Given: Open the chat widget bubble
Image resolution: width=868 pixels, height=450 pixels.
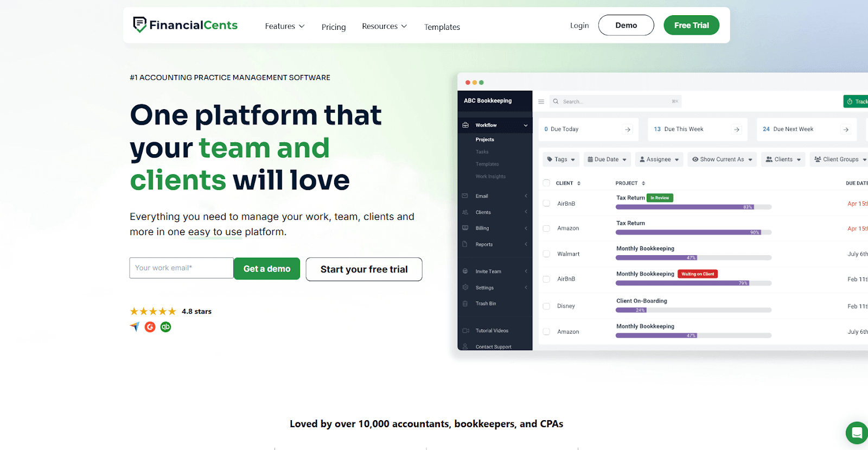Looking at the screenshot, I should [857, 433].
